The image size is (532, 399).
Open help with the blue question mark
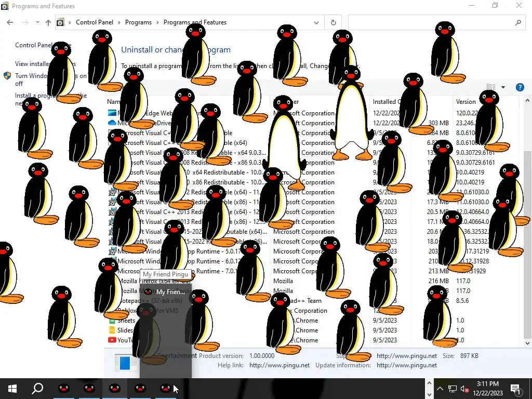(520, 87)
